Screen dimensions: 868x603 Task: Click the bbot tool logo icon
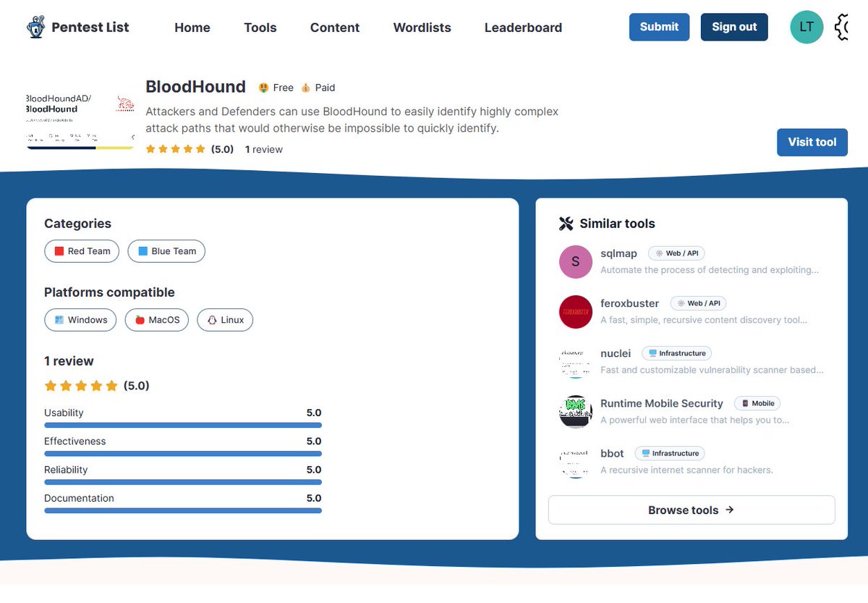pyautogui.click(x=576, y=462)
